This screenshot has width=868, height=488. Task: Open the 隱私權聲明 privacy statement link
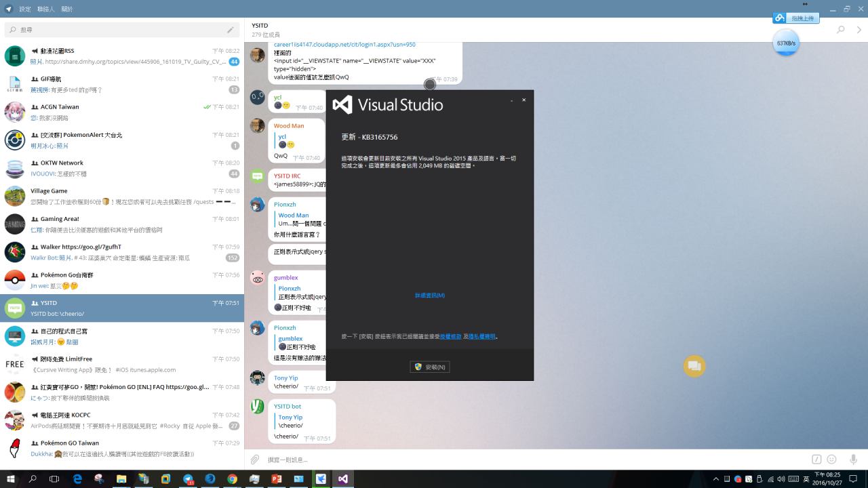tap(482, 337)
